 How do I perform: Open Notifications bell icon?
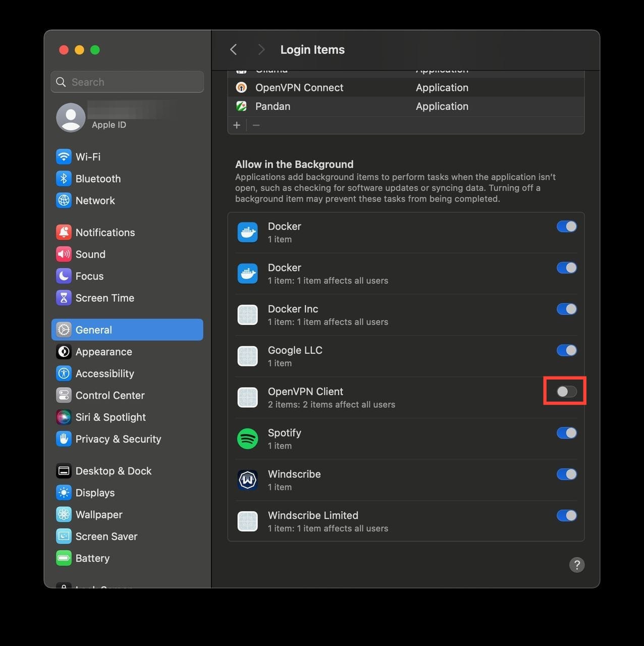coord(64,232)
